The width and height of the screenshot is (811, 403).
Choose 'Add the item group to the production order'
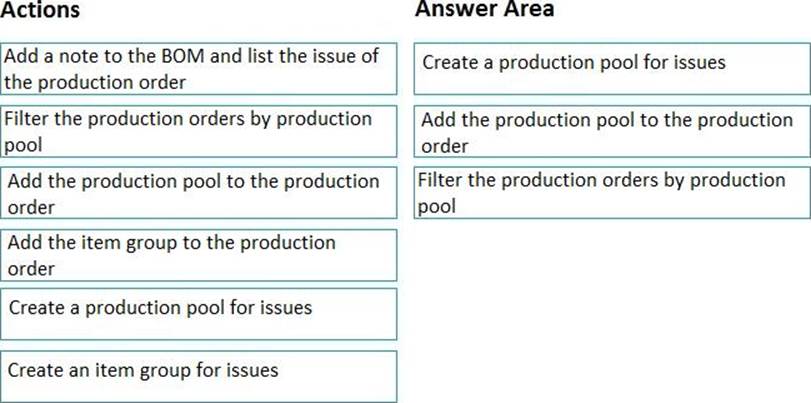[199, 255]
